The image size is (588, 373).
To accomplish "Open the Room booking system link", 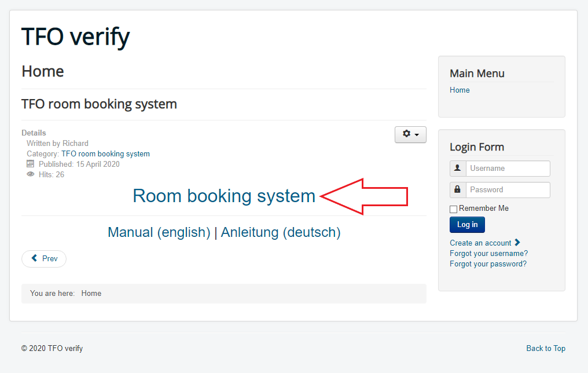I will [x=224, y=196].
